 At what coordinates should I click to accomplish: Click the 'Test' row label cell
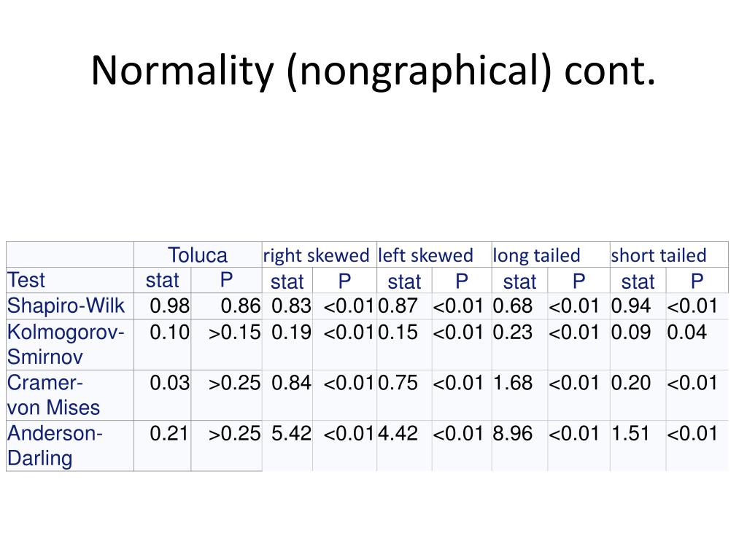26,280
